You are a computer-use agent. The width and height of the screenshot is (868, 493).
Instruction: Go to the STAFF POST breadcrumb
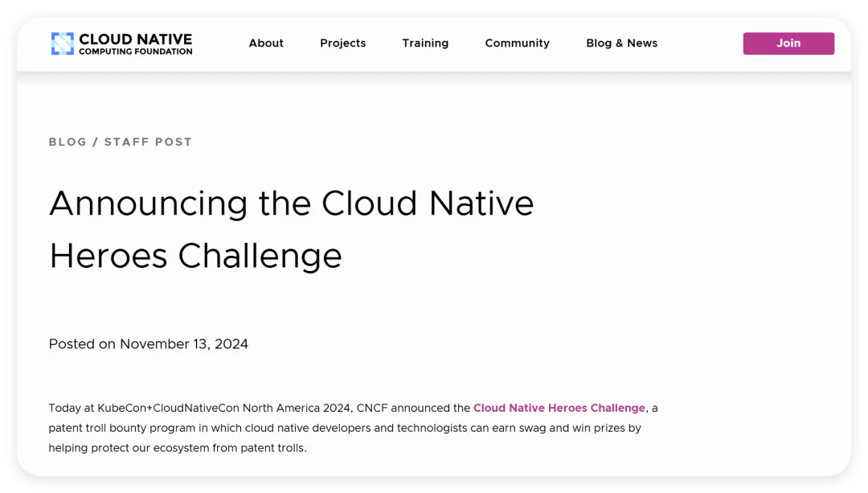[148, 142]
